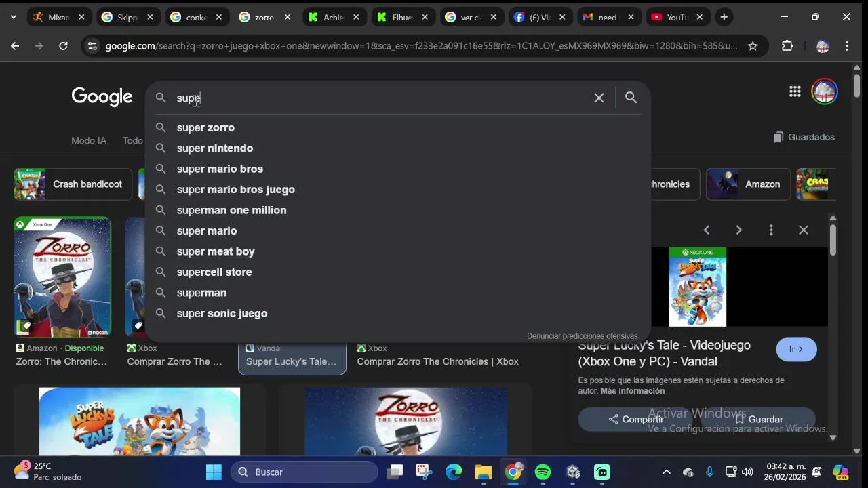Clear the search box with X icon

[599, 98]
